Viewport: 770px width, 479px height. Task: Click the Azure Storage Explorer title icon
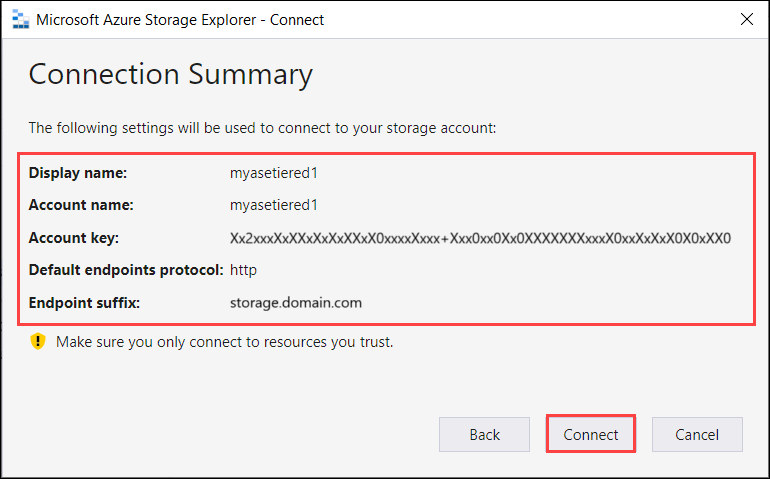(x=21, y=20)
